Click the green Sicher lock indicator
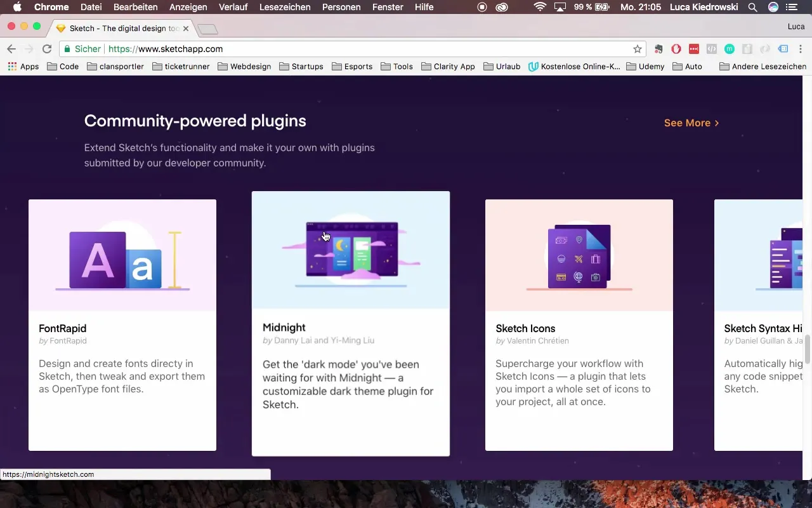 pyautogui.click(x=82, y=49)
